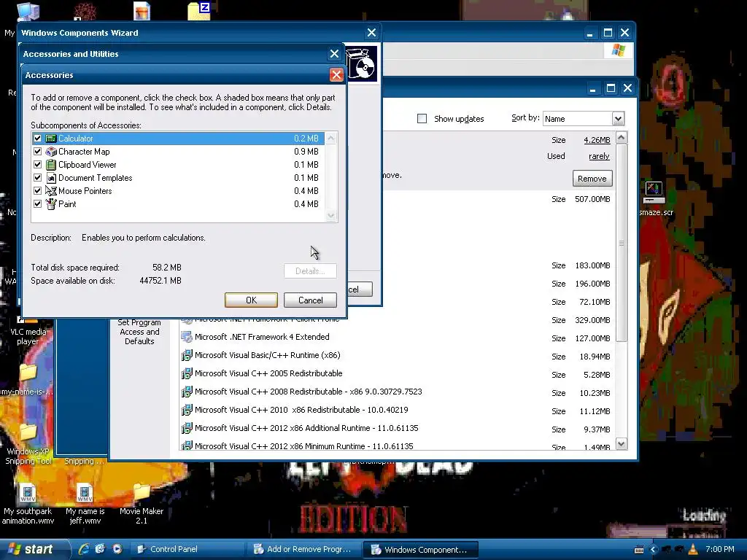This screenshot has width=747, height=560.
Task: Click the Clipboard Viewer icon
Action: coord(51,165)
